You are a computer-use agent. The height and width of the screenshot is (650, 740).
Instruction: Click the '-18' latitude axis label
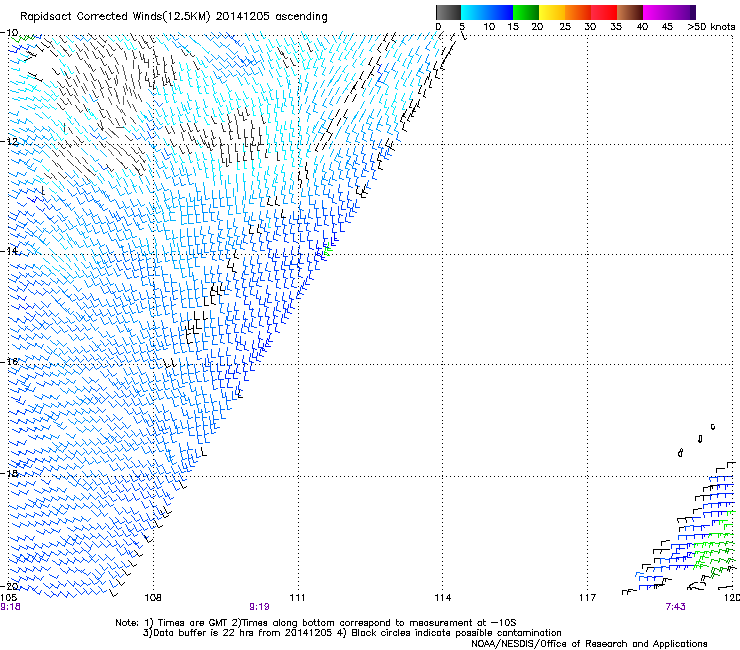point(9,473)
